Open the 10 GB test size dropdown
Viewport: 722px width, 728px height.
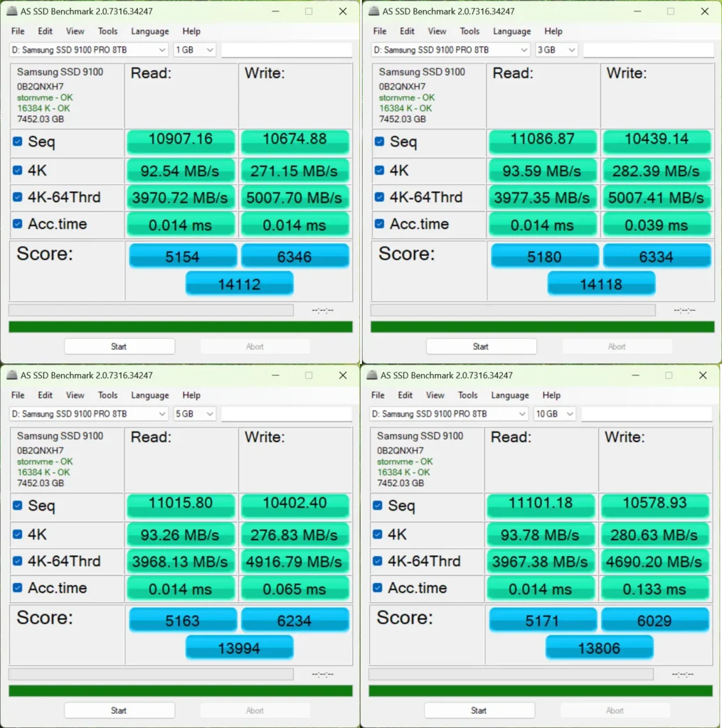[554, 414]
